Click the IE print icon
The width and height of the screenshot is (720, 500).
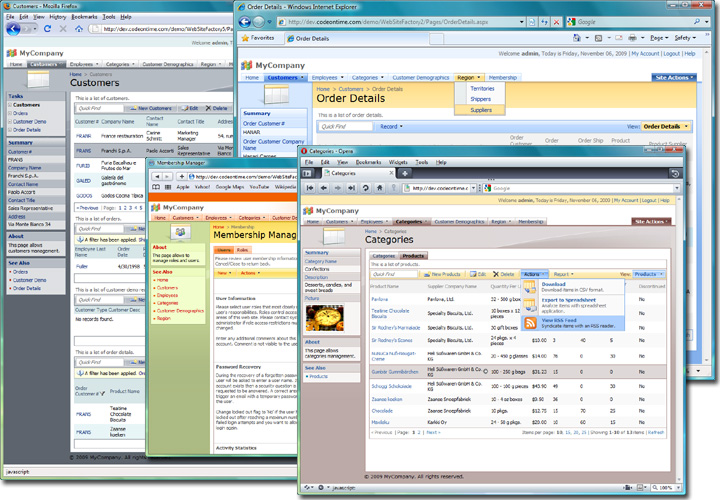tap(632, 38)
